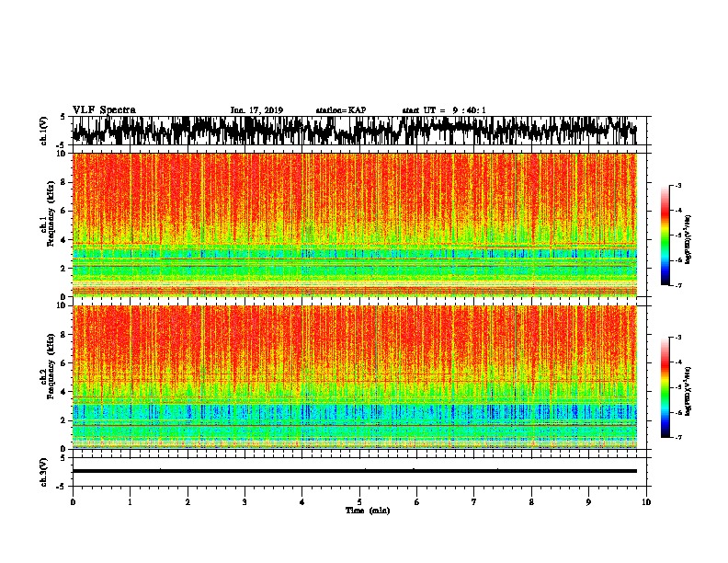
Task: Click the "-7" label on ch.2 color bar
Action: (x=677, y=438)
